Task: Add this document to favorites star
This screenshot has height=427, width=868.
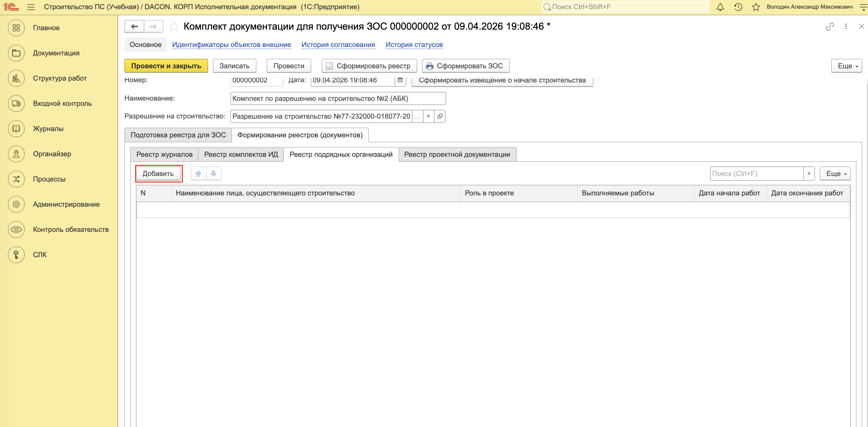Action: pos(174,26)
